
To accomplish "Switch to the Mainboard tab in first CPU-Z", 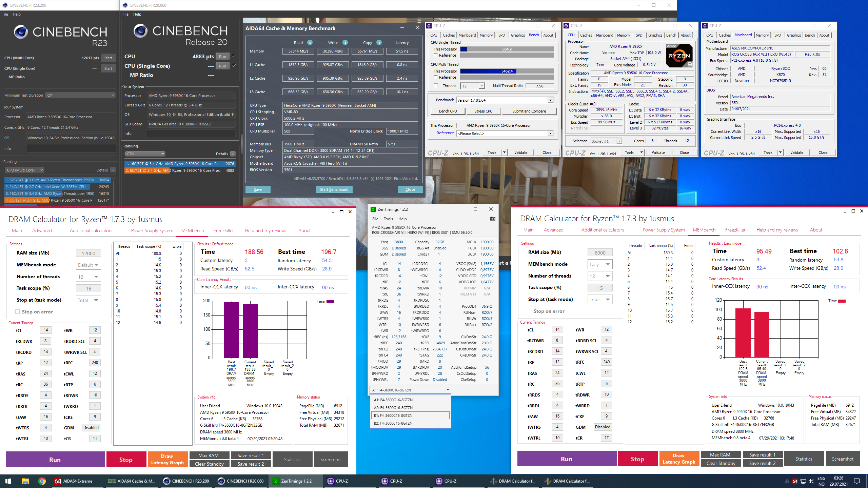I will [467, 35].
